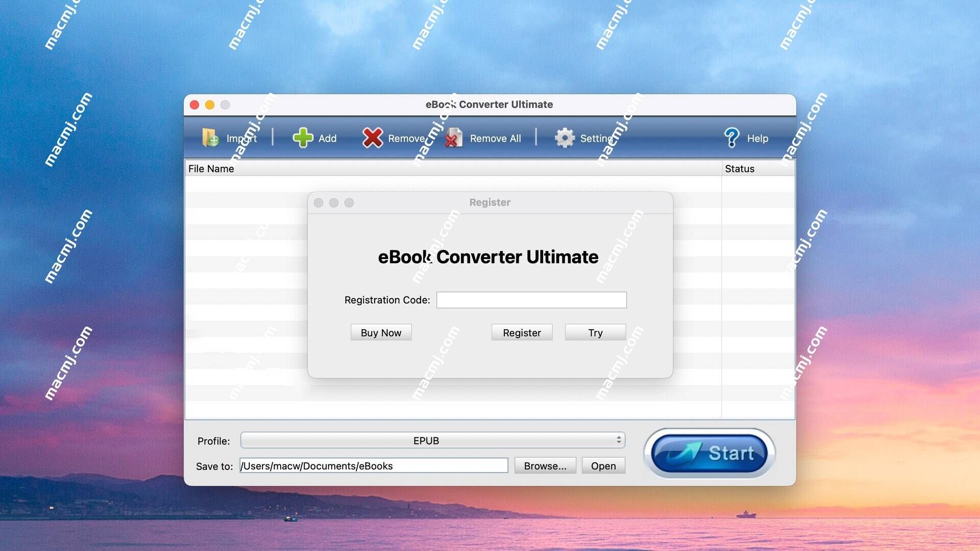Open Settings via the gear icon
The image size is (980, 551).
pyautogui.click(x=565, y=138)
